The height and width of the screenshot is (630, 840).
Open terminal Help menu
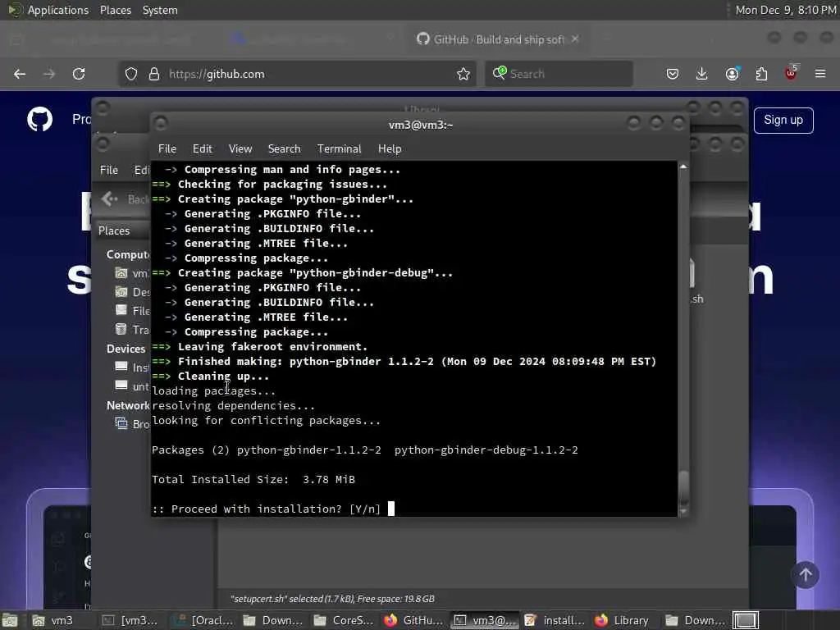(x=390, y=149)
